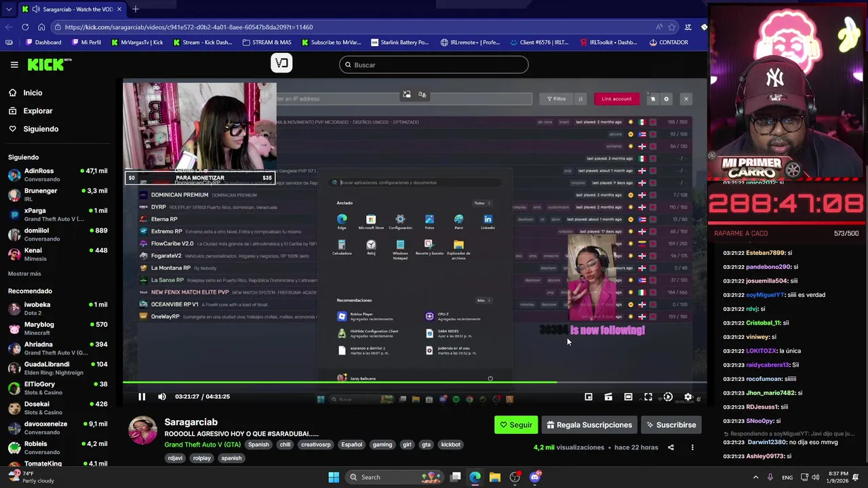Click the taskbar volume icon
The width and height of the screenshot is (868, 488).
816,477
